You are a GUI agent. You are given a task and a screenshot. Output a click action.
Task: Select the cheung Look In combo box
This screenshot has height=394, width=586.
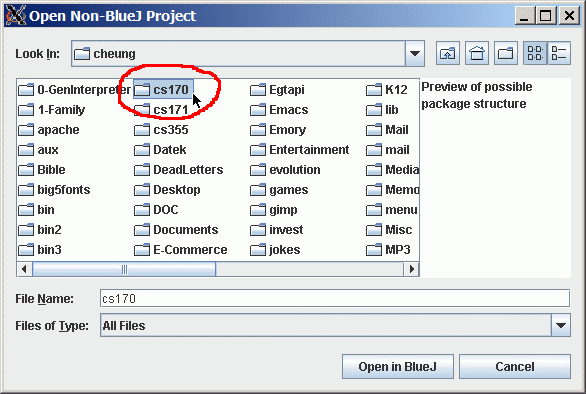pos(248,53)
